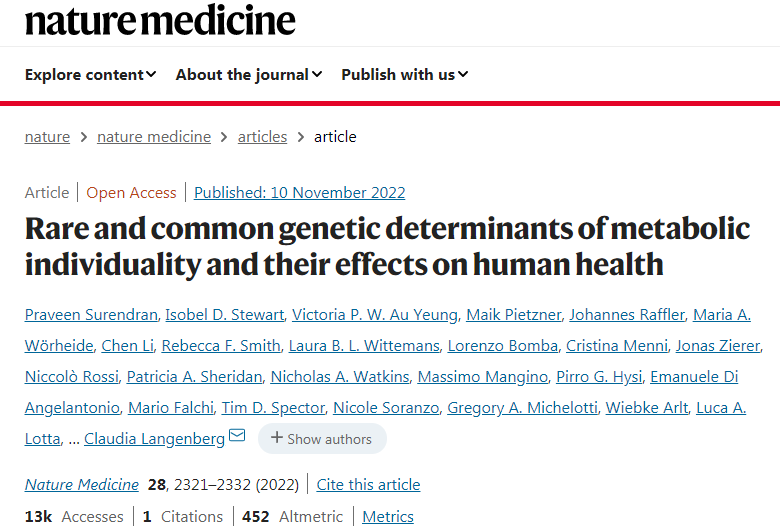This screenshot has height=530, width=780.
Task: Select author Nicole Soranzo
Action: [x=385, y=408]
